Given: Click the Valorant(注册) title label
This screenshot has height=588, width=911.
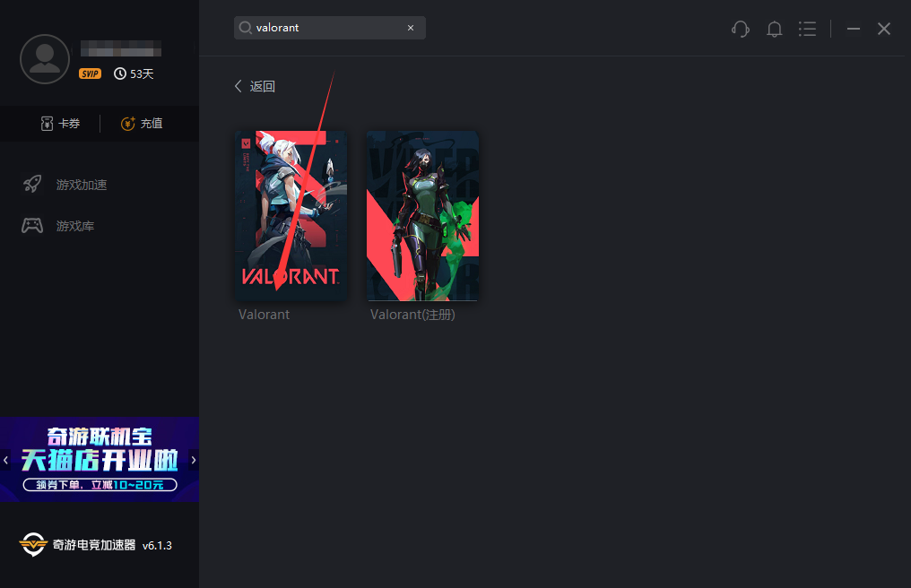Looking at the screenshot, I should pyautogui.click(x=412, y=315).
